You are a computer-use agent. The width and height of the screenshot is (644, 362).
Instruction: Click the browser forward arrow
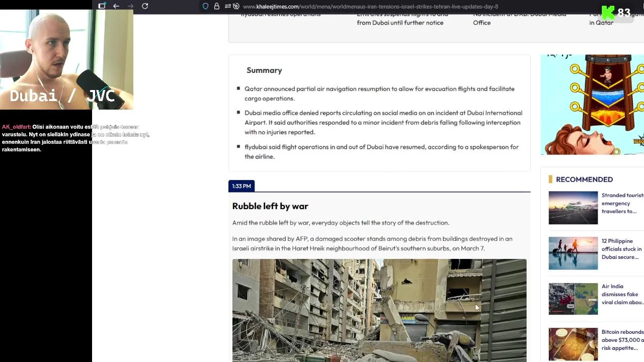point(130,6)
